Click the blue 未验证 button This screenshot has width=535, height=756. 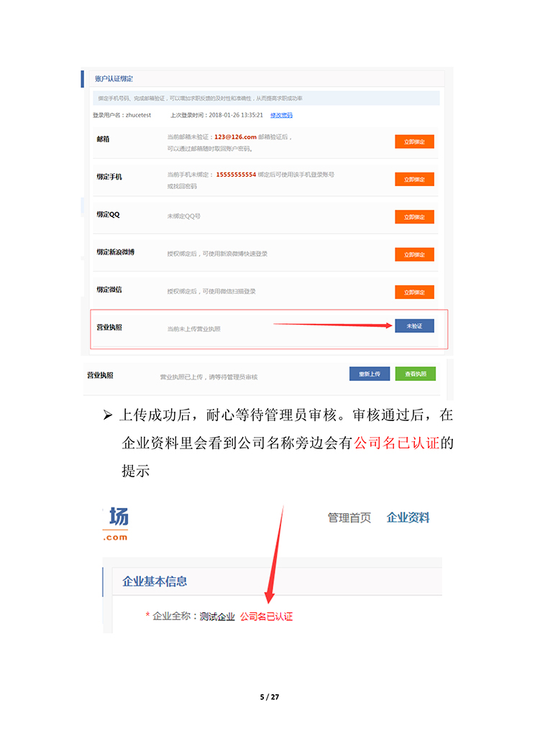414,326
